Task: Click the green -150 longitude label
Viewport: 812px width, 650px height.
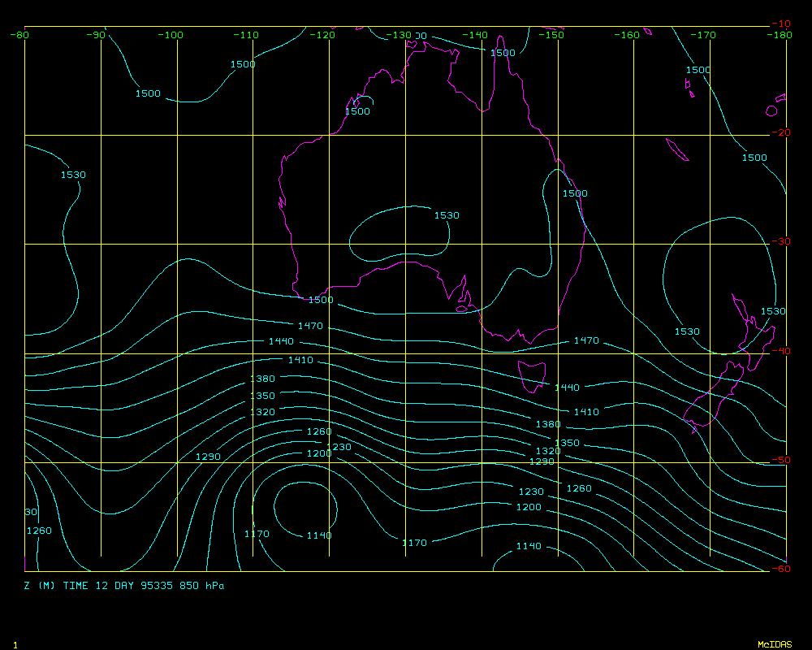Action: click(552, 35)
